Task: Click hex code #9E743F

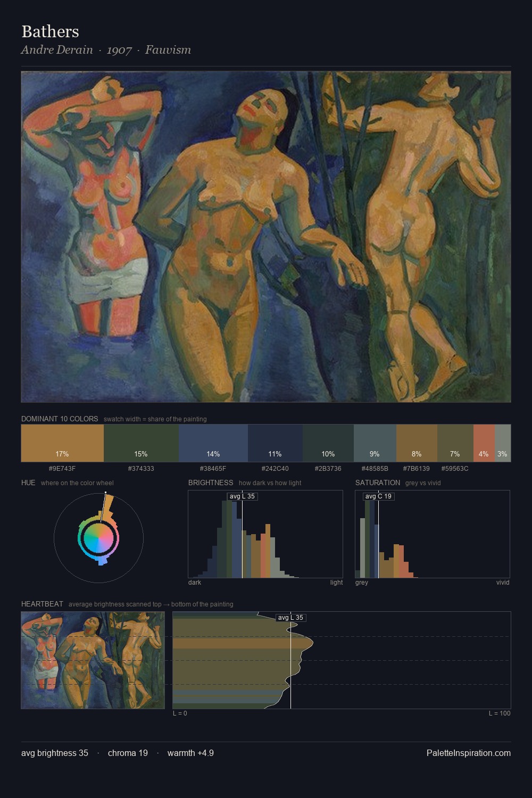Action: 62,469
